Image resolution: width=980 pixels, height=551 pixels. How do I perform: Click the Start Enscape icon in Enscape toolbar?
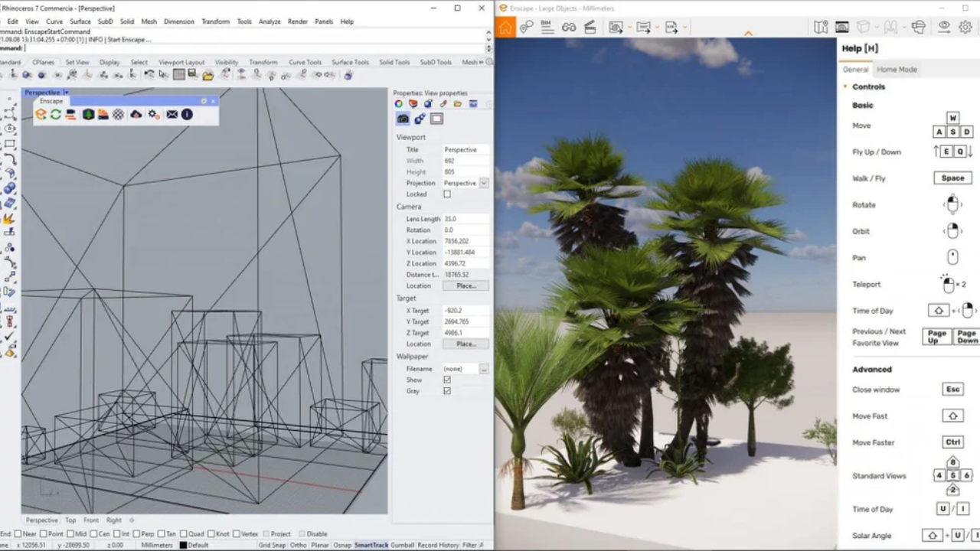[41, 114]
